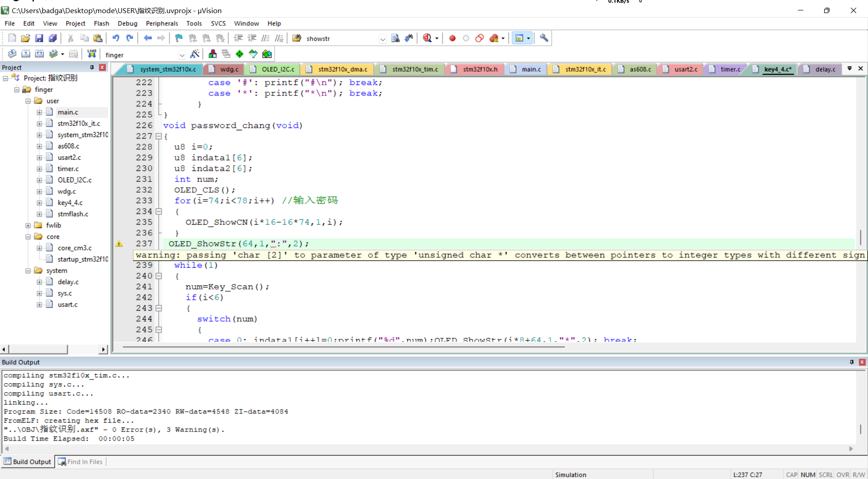
Task: Open the batch build dropdown arrow
Action: (x=62, y=55)
